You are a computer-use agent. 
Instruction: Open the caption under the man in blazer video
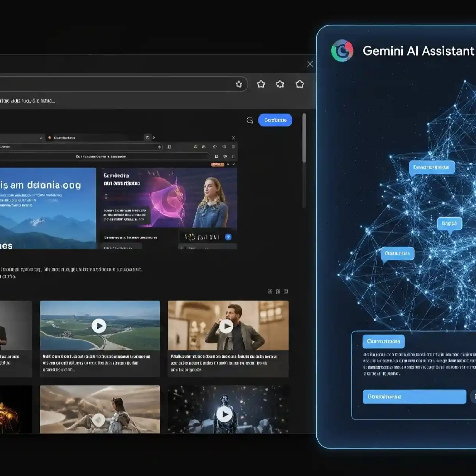pyautogui.click(x=224, y=363)
